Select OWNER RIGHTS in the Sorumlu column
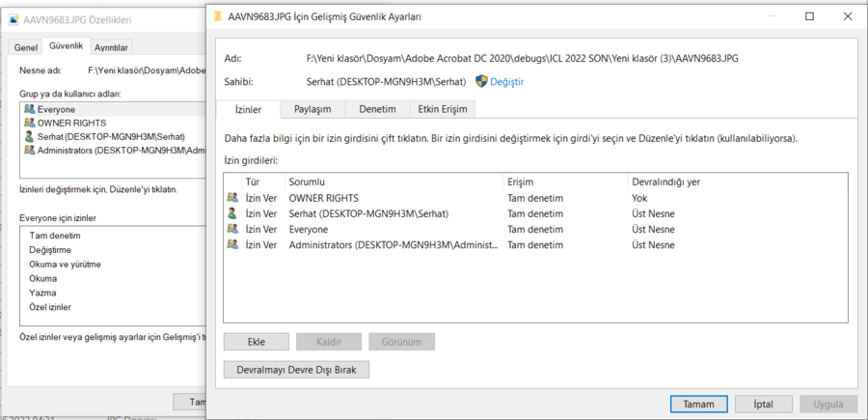The height and width of the screenshot is (420, 868). coord(324,198)
